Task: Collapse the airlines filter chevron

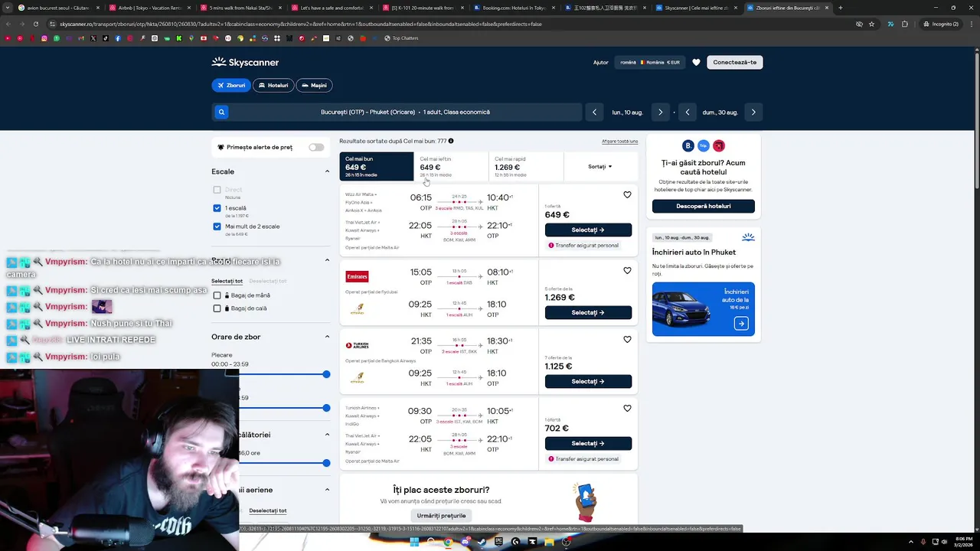Action: 327,490
